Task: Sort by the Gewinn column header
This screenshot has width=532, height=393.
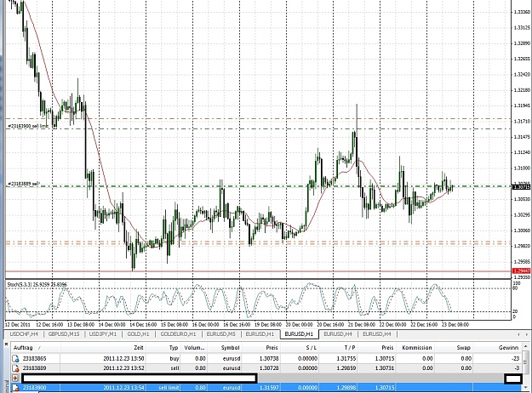Action: [x=508, y=348]
